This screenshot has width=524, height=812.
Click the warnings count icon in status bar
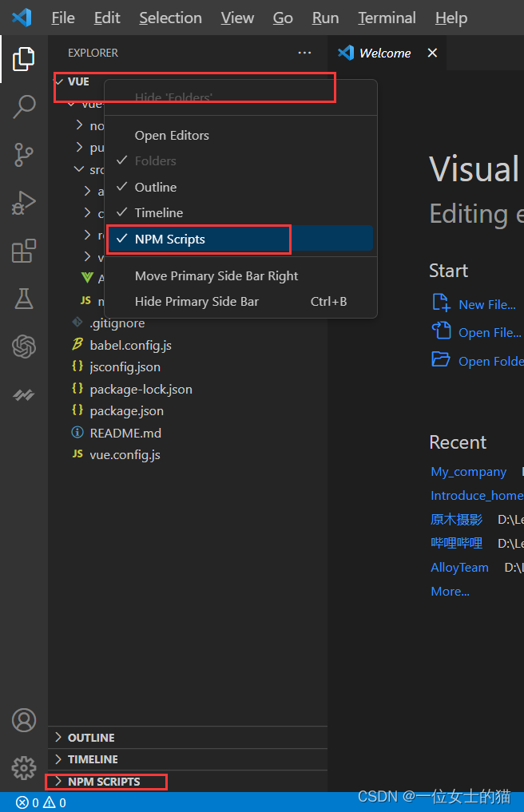(50, 802)
